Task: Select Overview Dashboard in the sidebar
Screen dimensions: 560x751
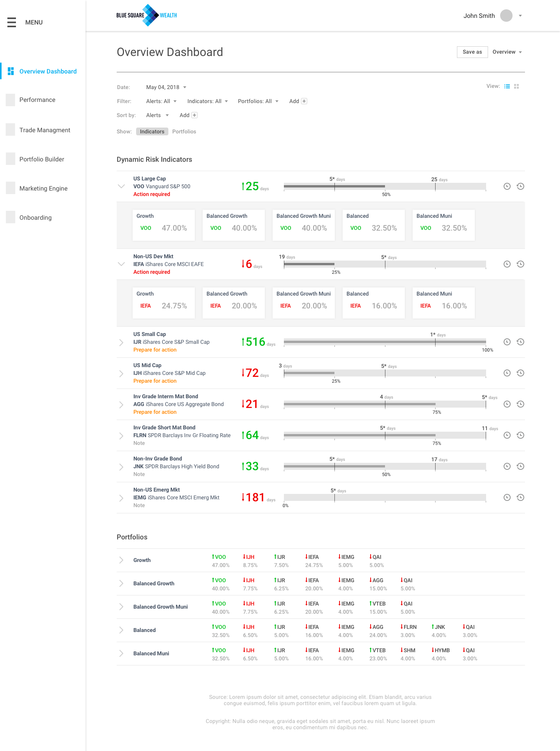Action: 48,72
